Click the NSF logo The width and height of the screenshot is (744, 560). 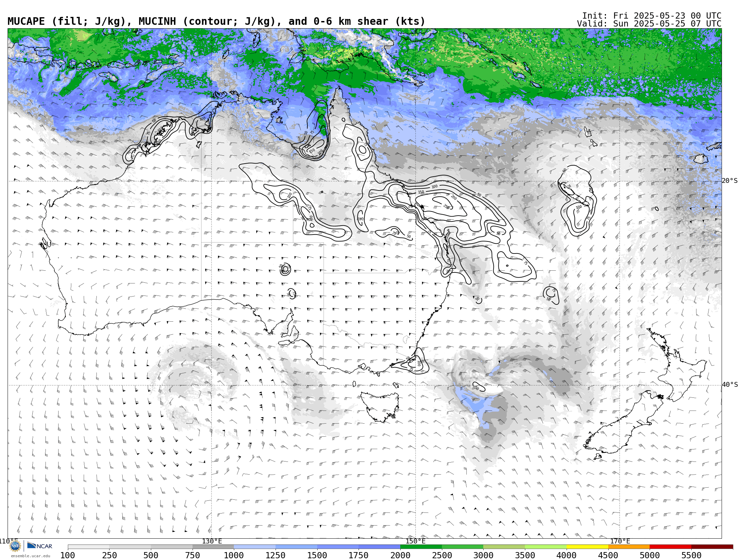point(15,546)
